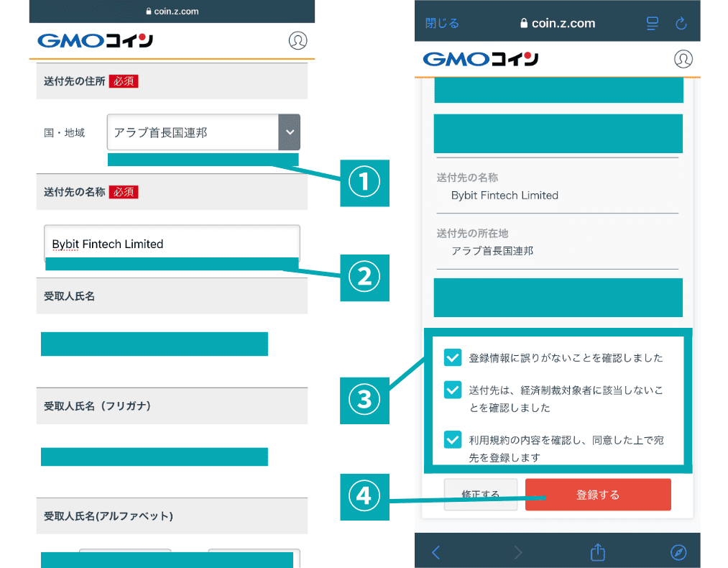This screenshot has height=568, width=728.
Task: Open Safari compass icon
Action: click(x=678, y=552)
